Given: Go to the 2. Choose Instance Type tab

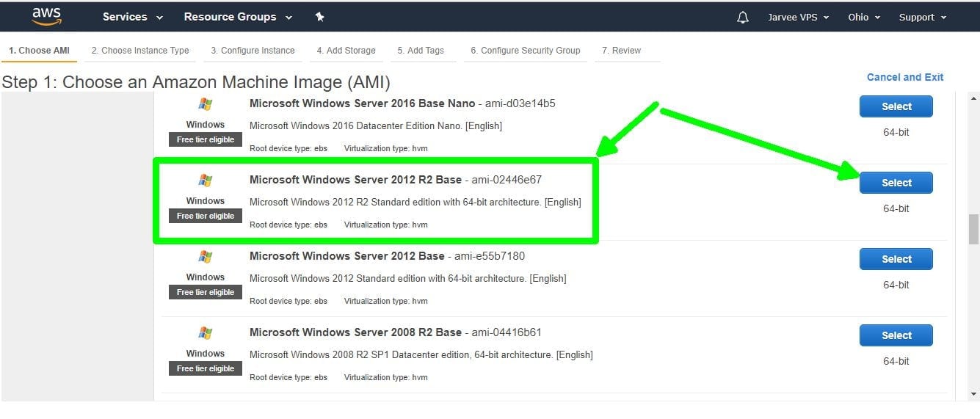Looking at the screenshot, I should [x=140, y=51].
